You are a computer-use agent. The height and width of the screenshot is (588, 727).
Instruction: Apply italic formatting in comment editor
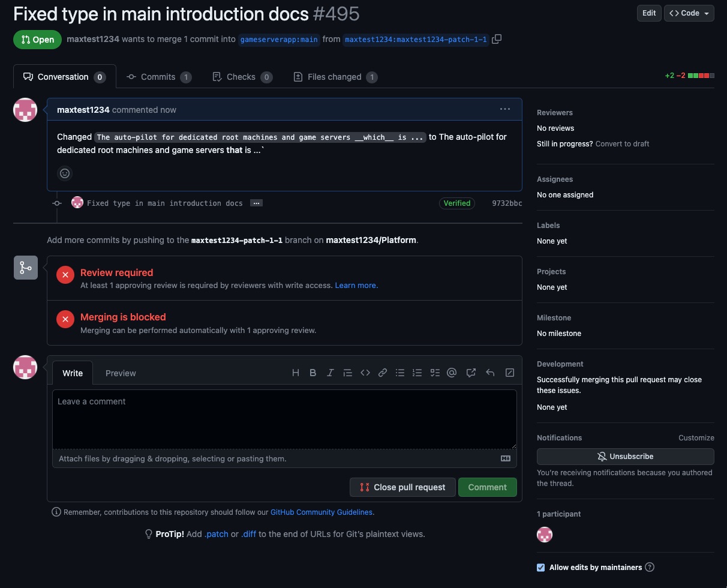click(330, 373)
